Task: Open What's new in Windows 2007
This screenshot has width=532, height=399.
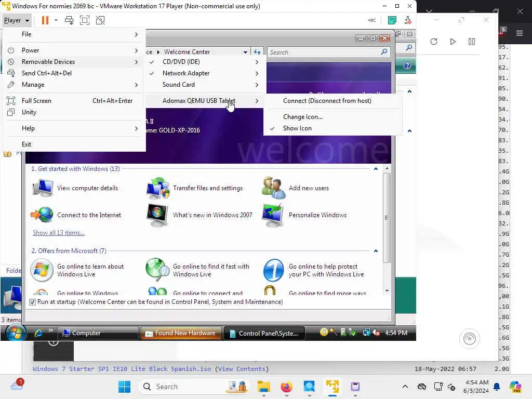Action: coord(199,215)
